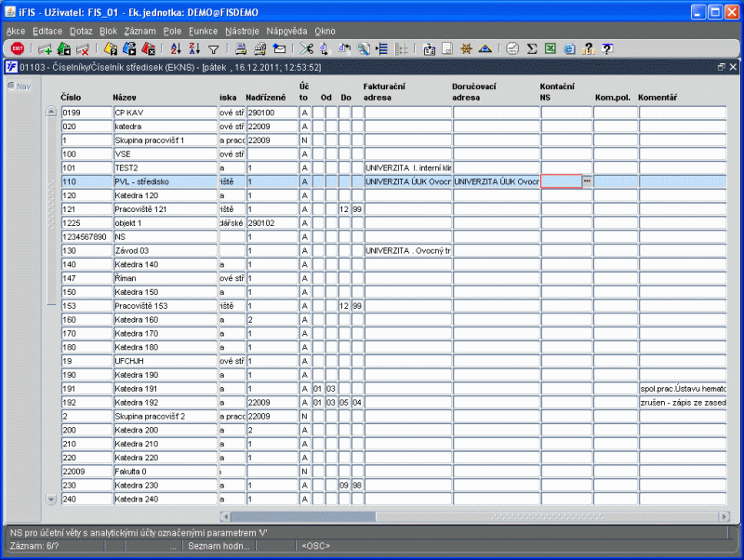744x560 pixels.
Task: Click Komentář cell 'spol.prac.Ústavu hemato'
Action: [683, 389]
